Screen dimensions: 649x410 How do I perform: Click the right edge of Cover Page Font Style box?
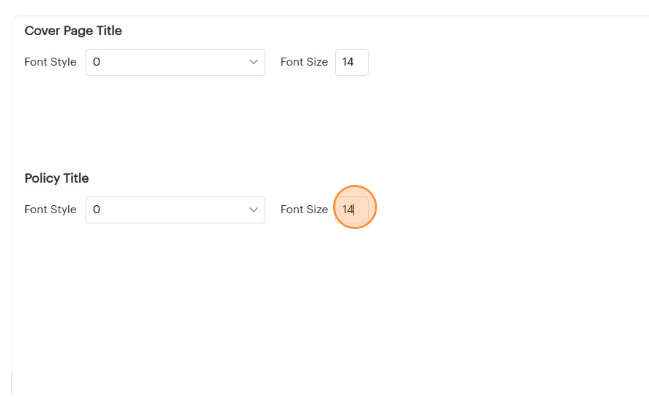pyautogui.click(x=262, y=62)
